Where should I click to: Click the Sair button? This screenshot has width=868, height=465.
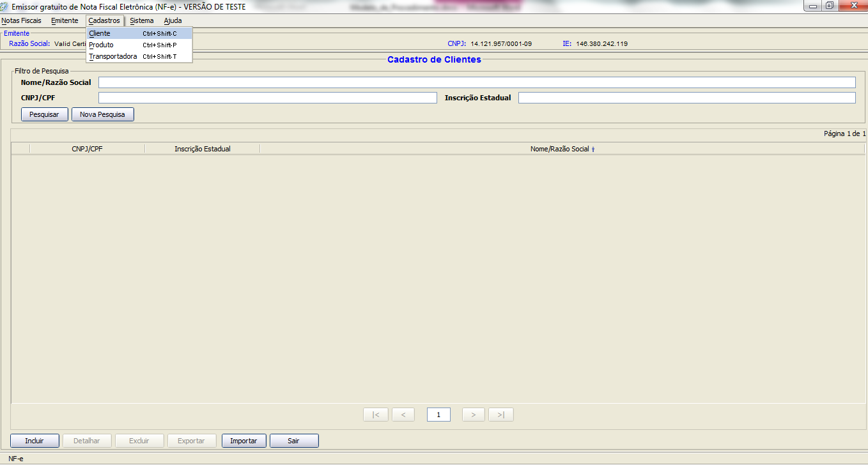[x=293, y=441]
